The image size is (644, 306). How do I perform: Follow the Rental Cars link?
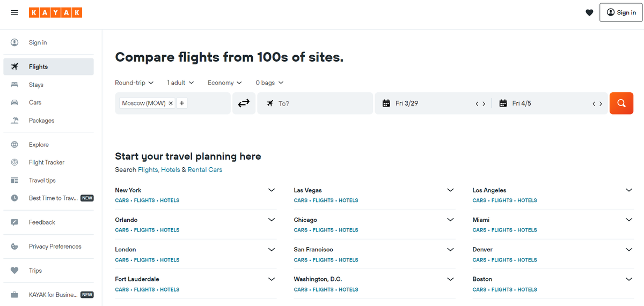pyautogui.click(x=204, y=170)
